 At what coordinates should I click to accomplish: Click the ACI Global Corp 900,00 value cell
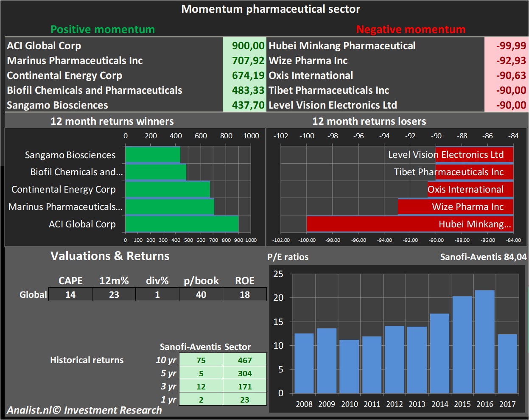[244, 46]
